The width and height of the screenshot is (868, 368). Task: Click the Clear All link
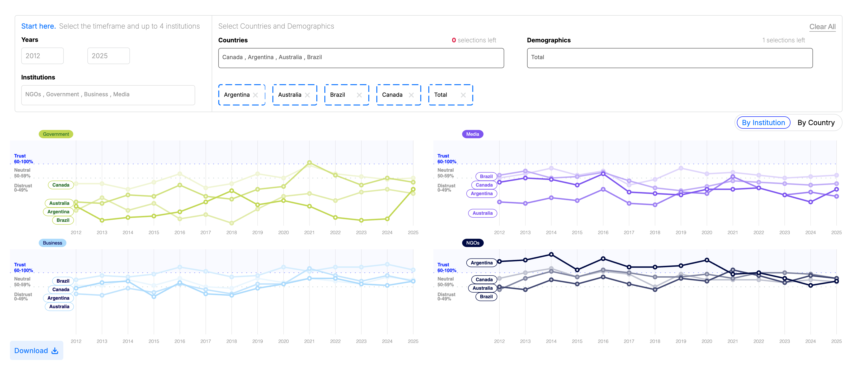(822, 27)
